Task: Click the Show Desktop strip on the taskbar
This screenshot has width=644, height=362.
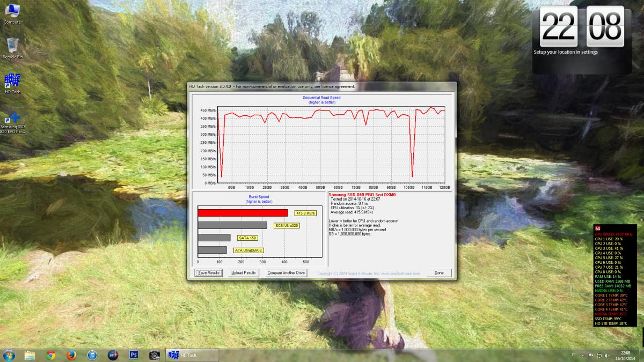Action: 641,355
